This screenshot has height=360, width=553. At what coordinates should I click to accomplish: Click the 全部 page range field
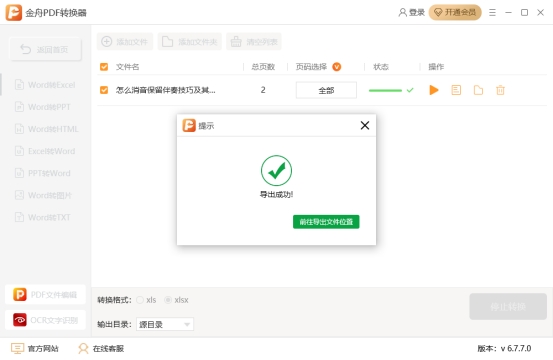coord(326,90)
